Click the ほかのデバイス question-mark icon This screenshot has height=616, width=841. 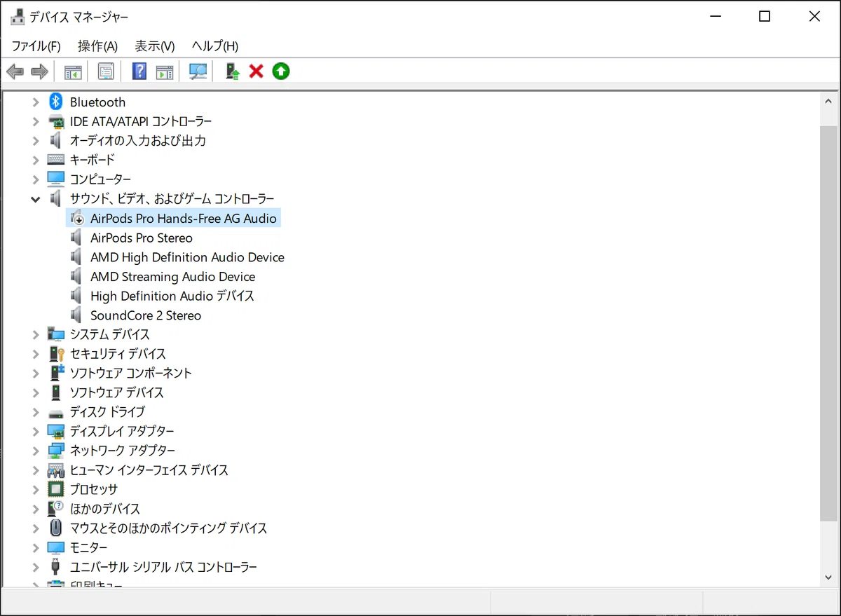click(56, 509)
